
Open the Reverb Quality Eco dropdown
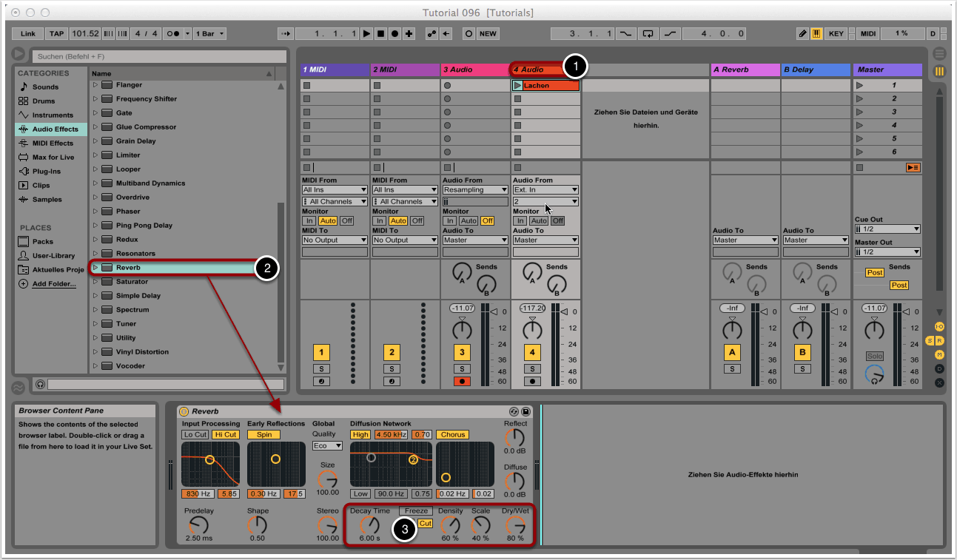[x=327, y=446]
